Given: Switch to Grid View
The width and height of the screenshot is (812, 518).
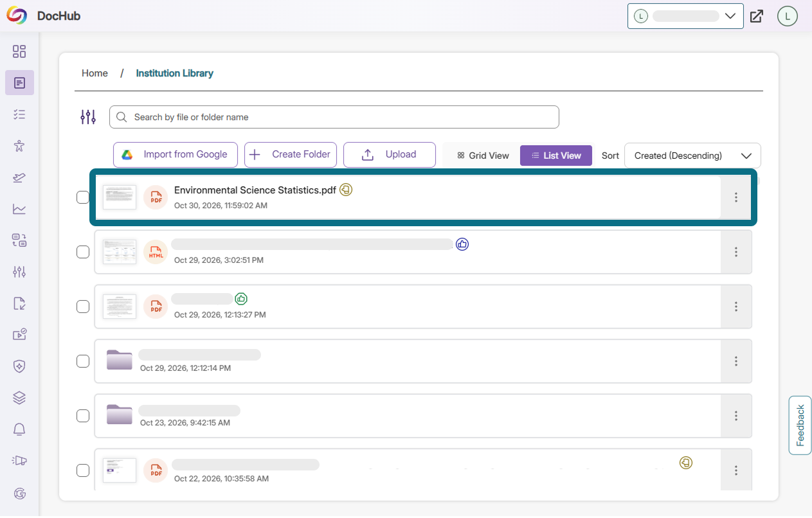Looking at the screenshot, I should click(x=483, y=156).
